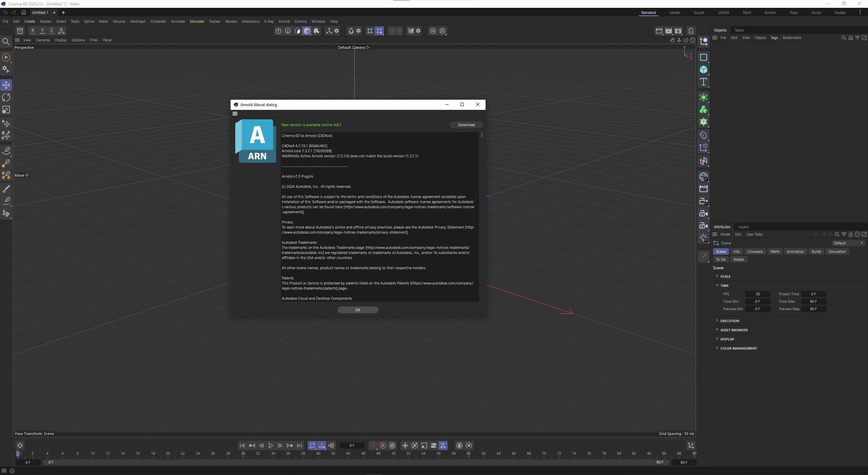Image resolution: width=868 pixels, height=475 pixels.
Task: Switch to the Sculpt layout tab
Action: pyautogui.click(x=699, y=13)
